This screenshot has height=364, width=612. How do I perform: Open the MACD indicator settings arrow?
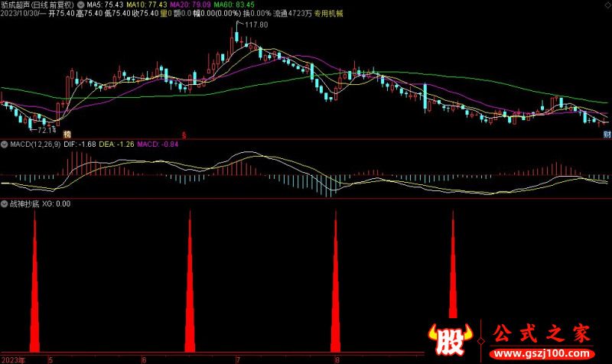coord(4,144)
